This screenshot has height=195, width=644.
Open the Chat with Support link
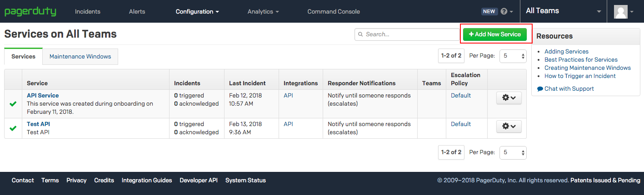[x=565, y=88]
